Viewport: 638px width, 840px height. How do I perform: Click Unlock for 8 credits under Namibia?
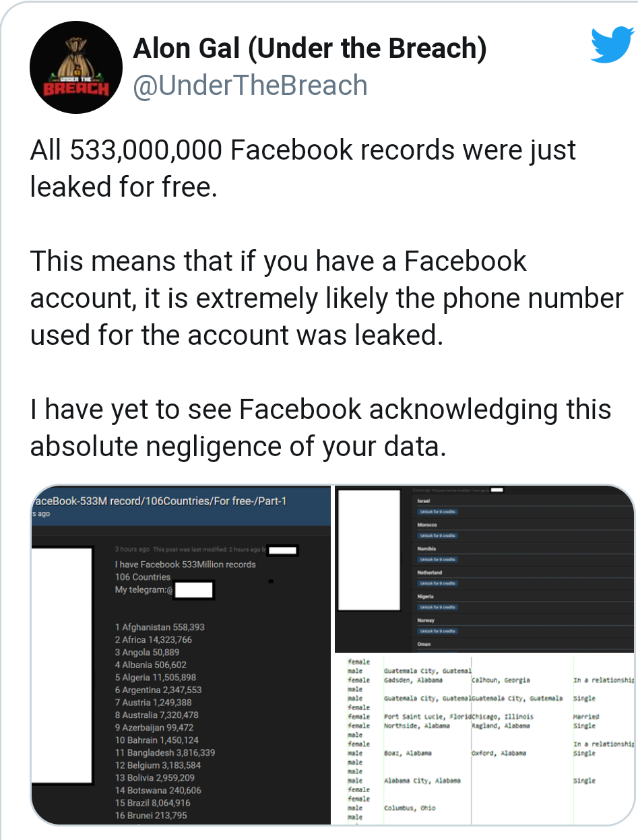(438, 560)
